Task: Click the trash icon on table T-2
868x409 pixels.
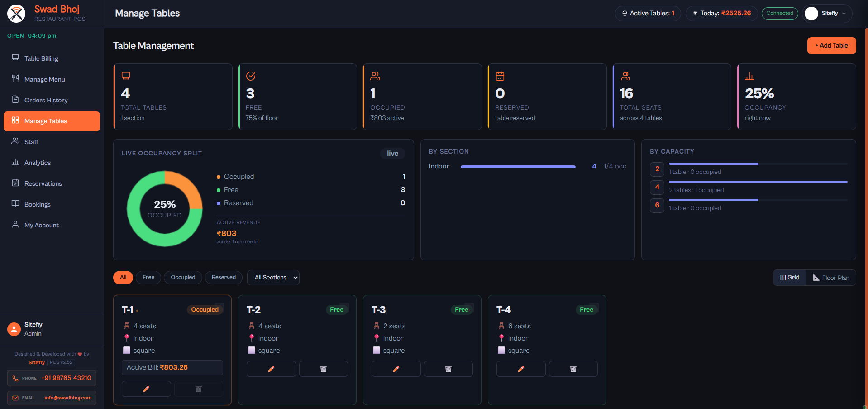Action: click(323, 369)
